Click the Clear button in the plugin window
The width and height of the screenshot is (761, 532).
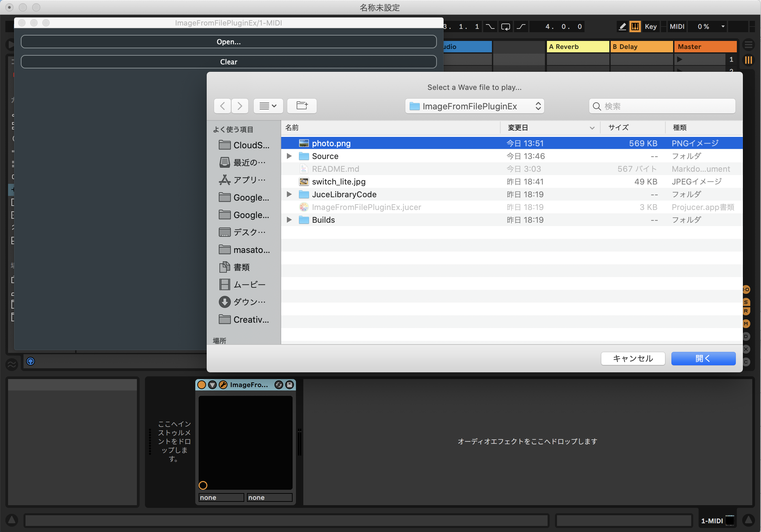pos(229,62)
